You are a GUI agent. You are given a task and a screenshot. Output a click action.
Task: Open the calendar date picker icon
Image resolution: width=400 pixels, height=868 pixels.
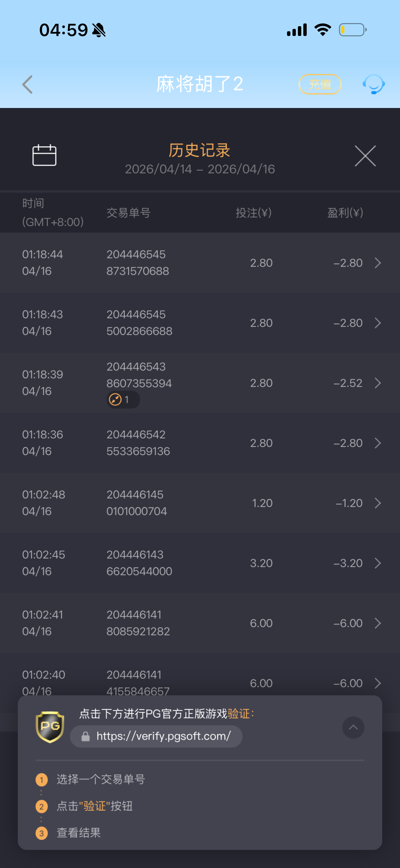[x=44, y=156]
